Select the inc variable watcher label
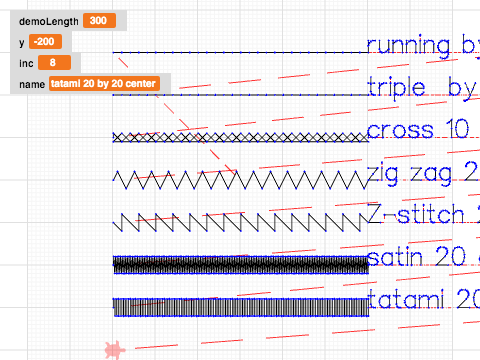Screen dimensions: 480x360 (x=26, y=63)
